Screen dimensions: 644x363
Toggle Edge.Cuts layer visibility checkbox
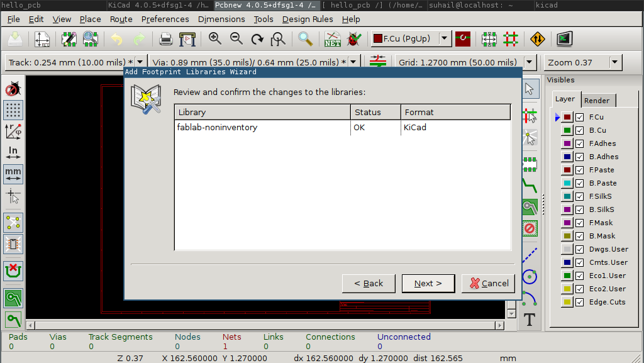pyautogui.click(x=579, y=302)
